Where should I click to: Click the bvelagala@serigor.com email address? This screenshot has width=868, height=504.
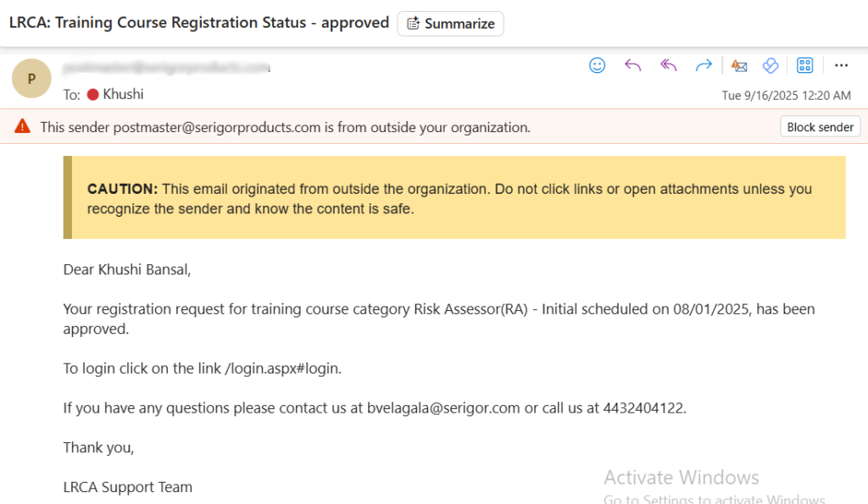point(443,407)
